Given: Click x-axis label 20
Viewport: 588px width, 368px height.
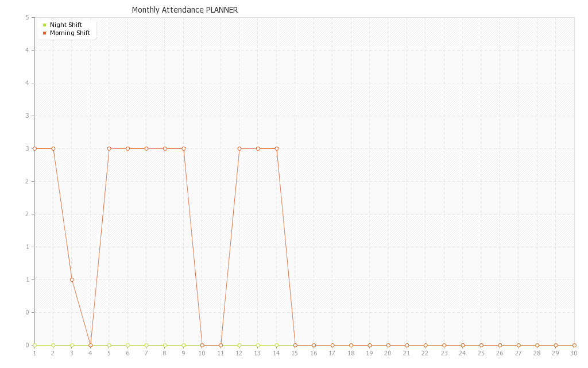Looking at the screenshot, I should coord(388,353).
